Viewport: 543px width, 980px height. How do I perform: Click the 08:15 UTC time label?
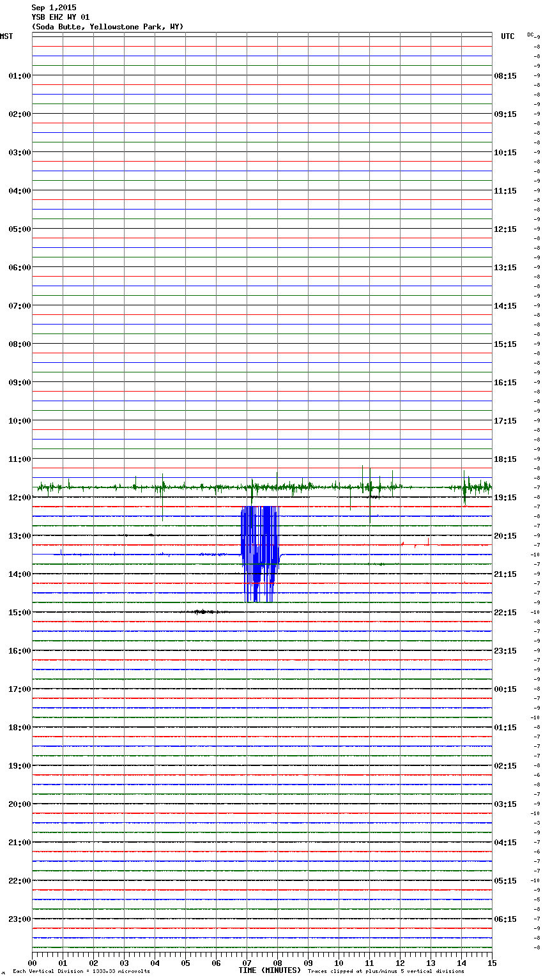coord(505,76)
